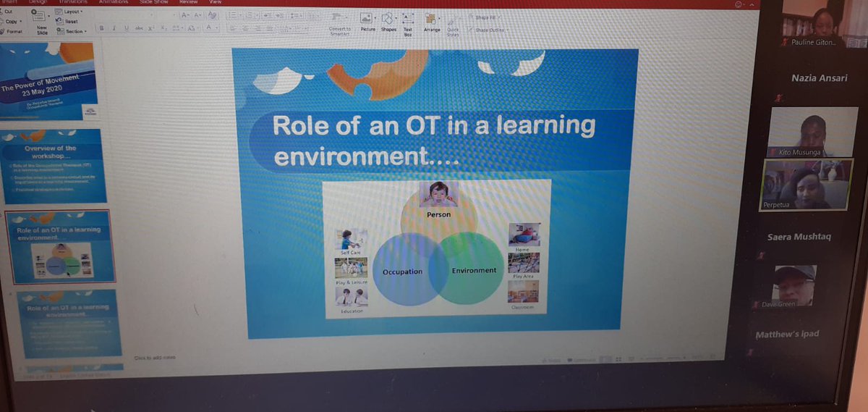Click the Numbering list icon
Viewport: 868px width, 412px height.
click(x=252, y=15)
